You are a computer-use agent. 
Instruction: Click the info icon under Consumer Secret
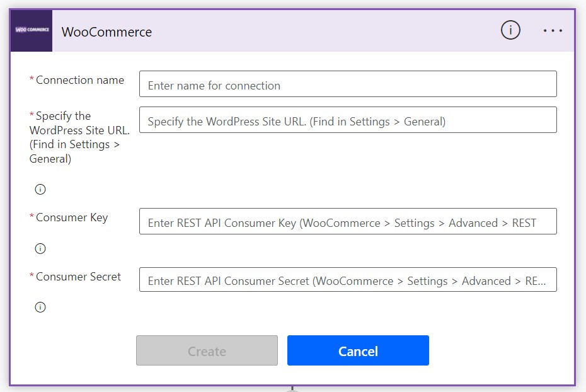[40, 307]
